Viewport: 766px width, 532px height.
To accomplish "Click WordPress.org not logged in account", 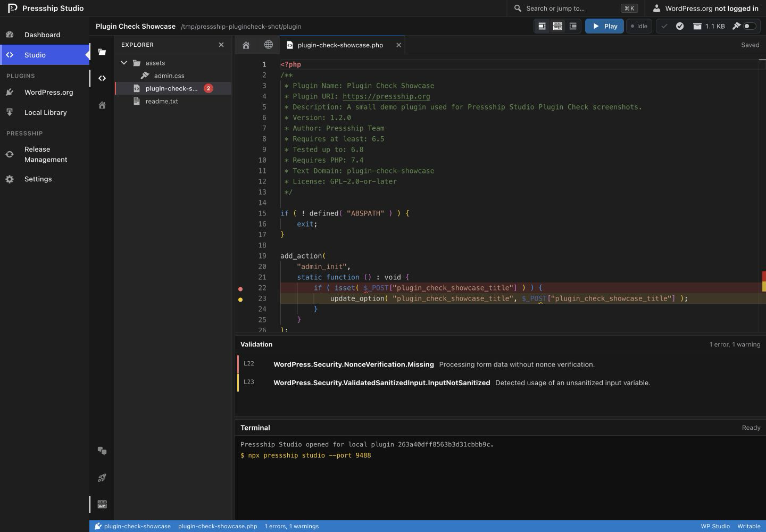I will coord(705,8).
